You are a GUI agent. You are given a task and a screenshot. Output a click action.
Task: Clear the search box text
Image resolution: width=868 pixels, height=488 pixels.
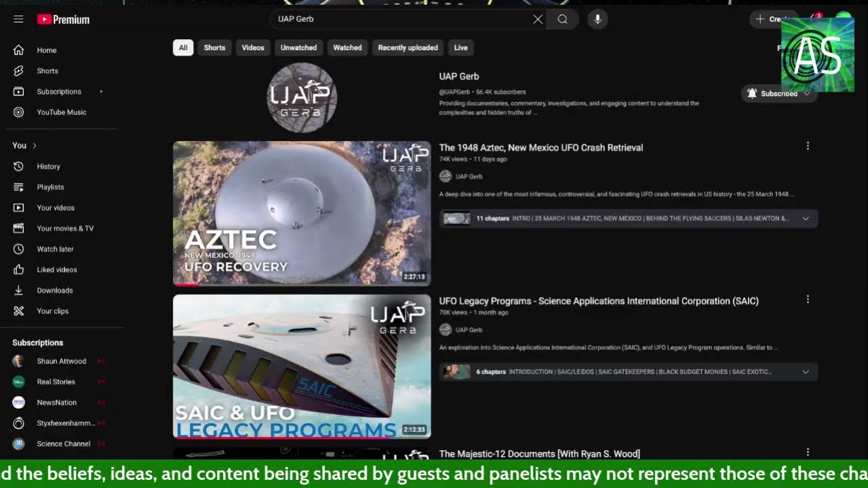[x=538, y=19]
